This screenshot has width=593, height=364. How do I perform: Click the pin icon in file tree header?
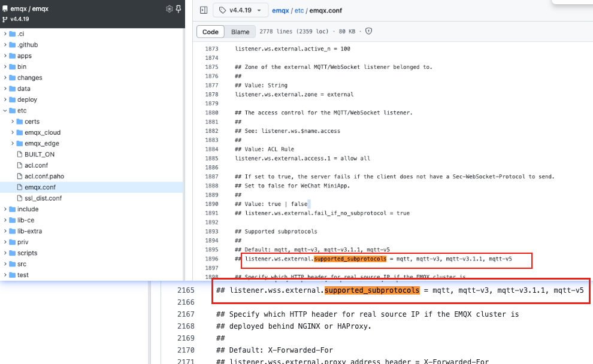pyautogui.click(x=178, y=9)
